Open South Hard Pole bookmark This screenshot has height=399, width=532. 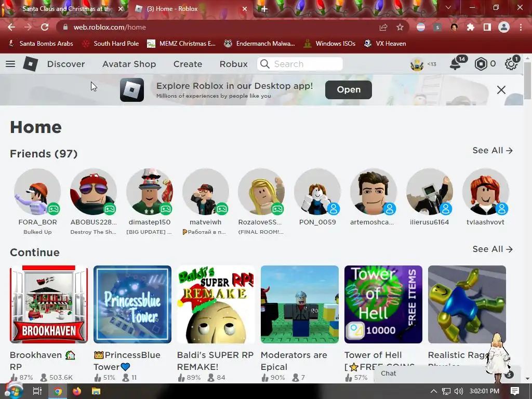[111, 44]
